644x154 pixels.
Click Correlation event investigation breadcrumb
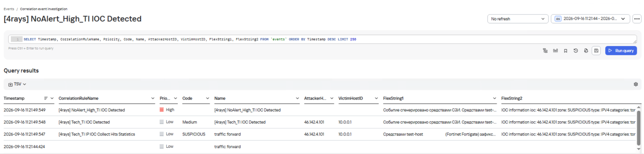(x=43, y=9)
